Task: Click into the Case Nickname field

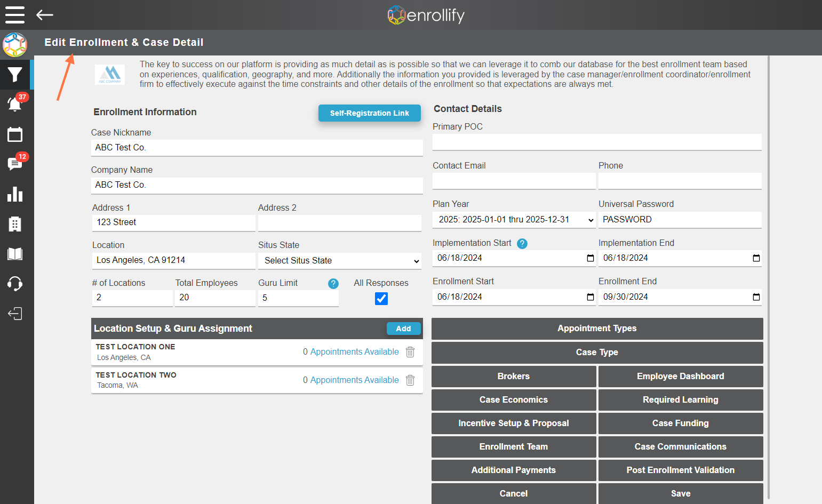Action: tap(257, 148)
